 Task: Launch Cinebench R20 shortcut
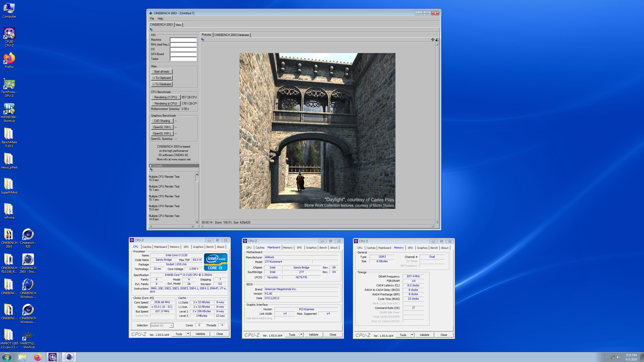(x=28, y=238)
